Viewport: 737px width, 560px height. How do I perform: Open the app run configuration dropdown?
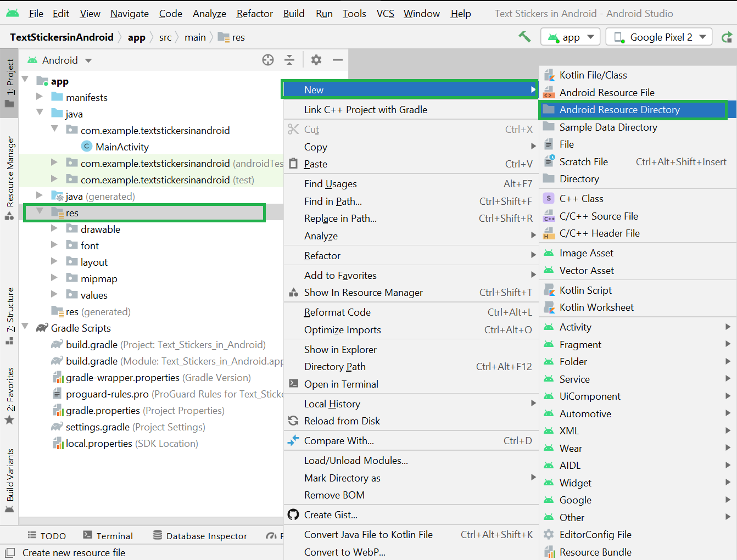pyautogui.click(x=570, y=37)
